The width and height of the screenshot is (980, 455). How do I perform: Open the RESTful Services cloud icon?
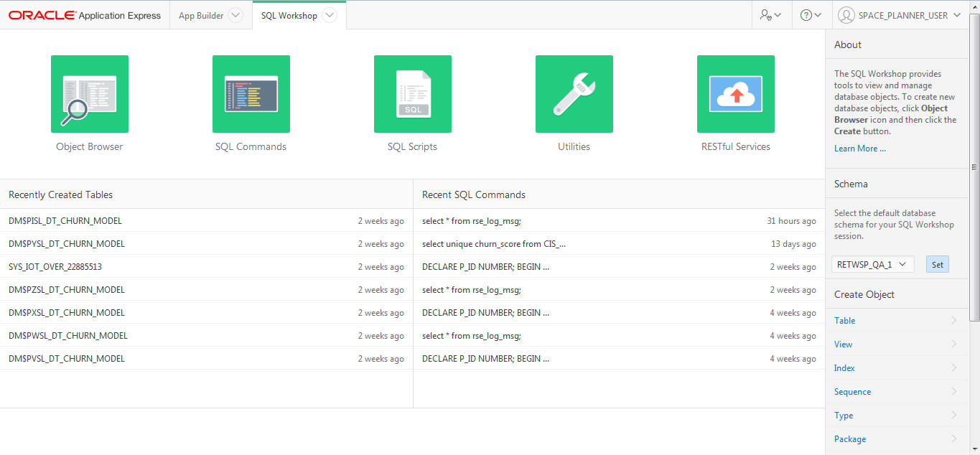point(736,94)
